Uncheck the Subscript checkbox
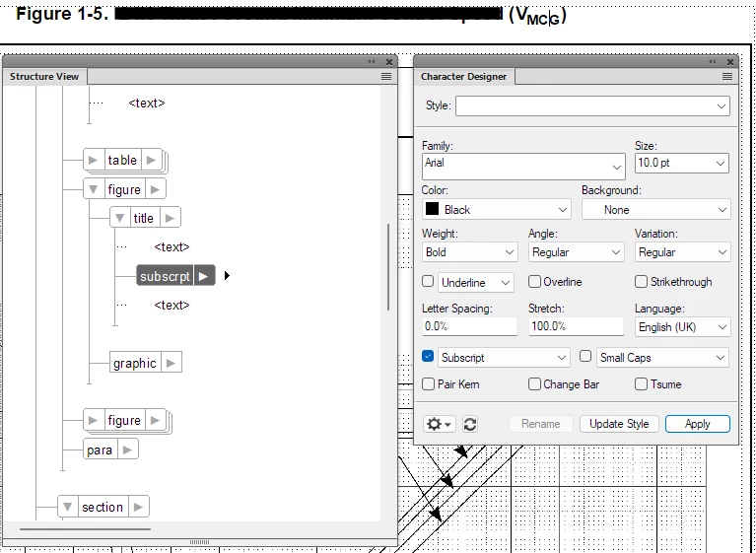The width and height of the screenshot is (756, 553). (428, 356)
